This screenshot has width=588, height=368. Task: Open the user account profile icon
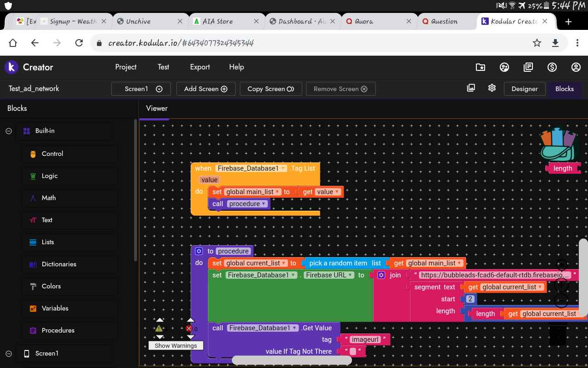[576, 67]
